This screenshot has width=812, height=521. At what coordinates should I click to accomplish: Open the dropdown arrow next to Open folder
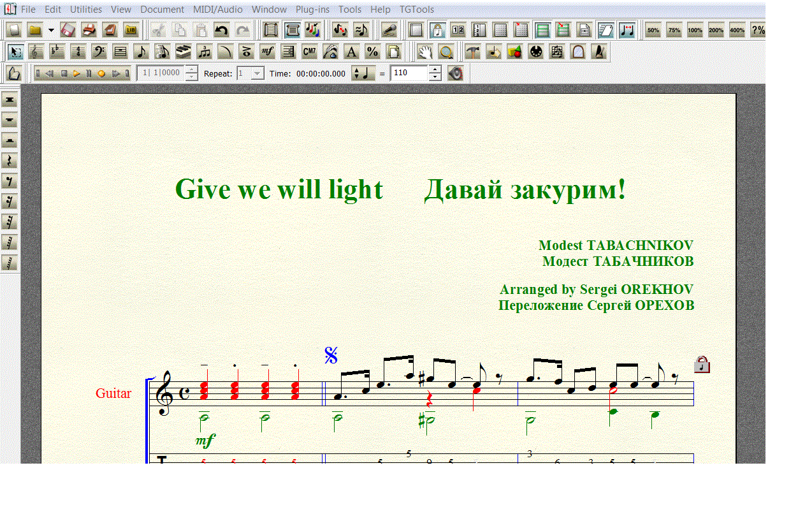51,30
